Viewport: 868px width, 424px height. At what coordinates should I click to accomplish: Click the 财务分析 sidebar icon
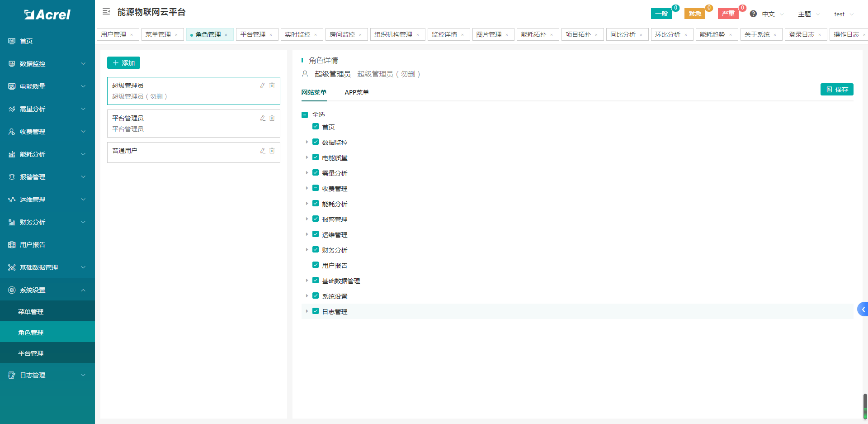[12, 222]
